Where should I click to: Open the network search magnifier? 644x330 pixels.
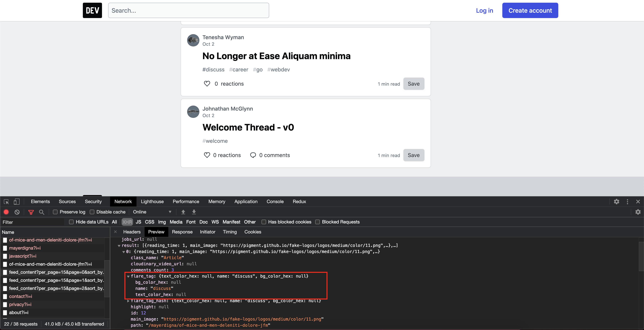pyautogui.click(x=42, y=212)
